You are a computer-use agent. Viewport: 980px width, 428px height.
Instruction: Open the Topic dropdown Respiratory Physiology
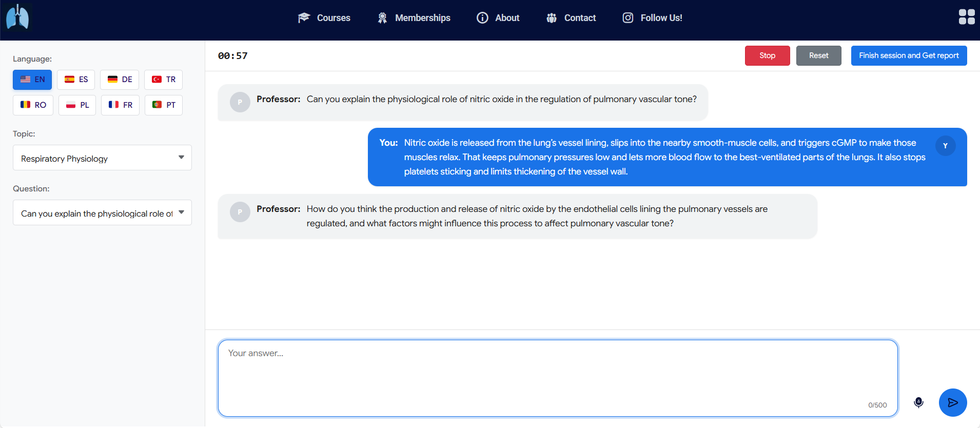pos(102,158)
